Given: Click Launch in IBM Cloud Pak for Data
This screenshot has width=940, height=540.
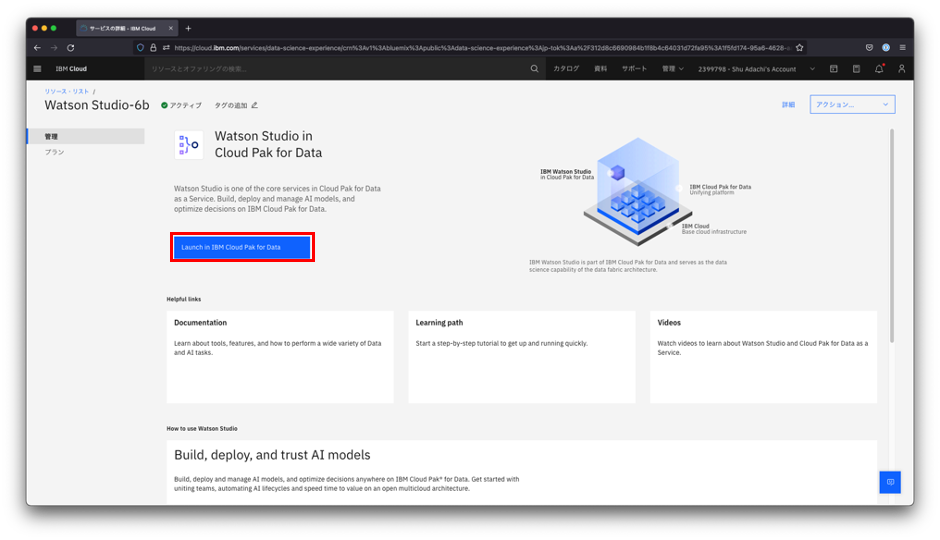Looking at the screenshot, I should click(242, 247).
